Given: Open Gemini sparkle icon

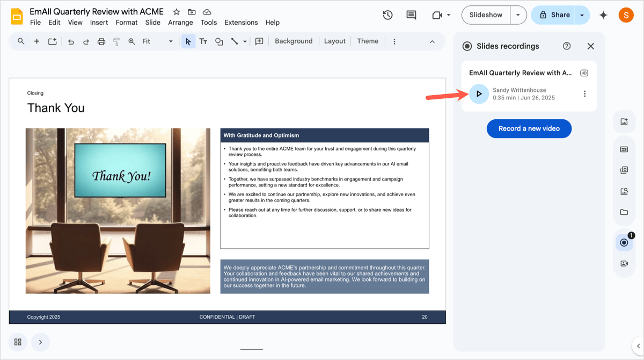Looking at the screenshot, I should 603,15.
